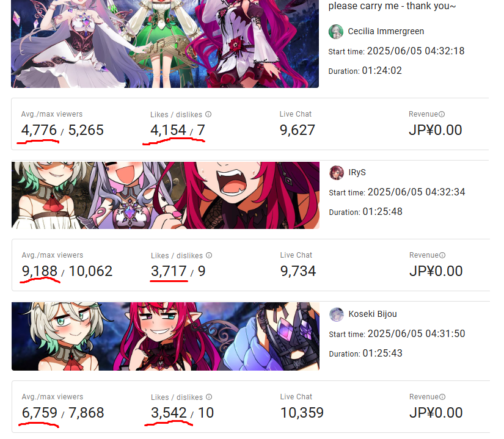This screenshot has height=439, width=504.
Task: Click stream title 'please carry me - thank you~'
Action: (x=392, y=5)
